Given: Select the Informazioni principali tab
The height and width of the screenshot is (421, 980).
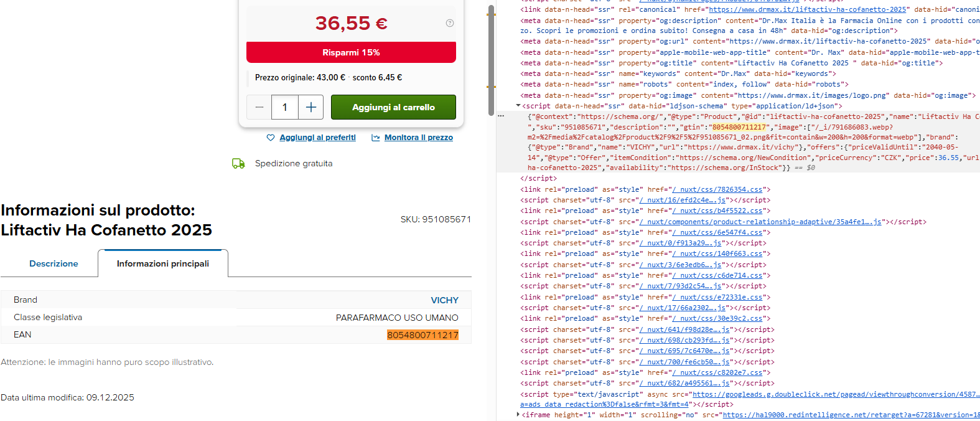Looking at the screenshot, I should click(163, 263).
